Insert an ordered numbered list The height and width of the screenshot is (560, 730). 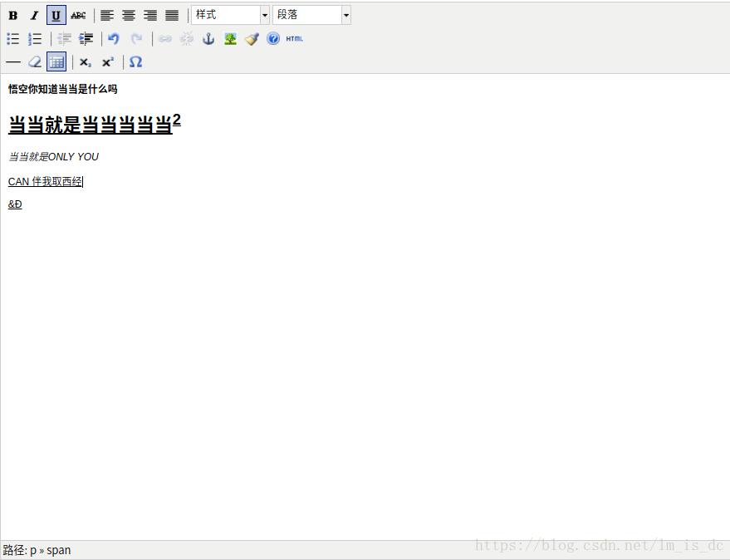tap(34, 39)
